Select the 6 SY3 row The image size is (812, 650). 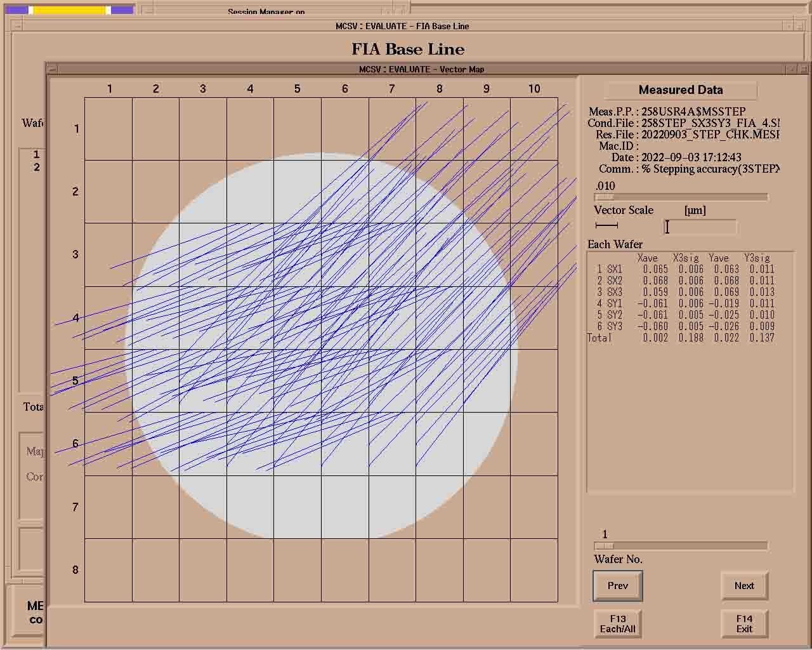pyautogui.click(x=685, y=326)
